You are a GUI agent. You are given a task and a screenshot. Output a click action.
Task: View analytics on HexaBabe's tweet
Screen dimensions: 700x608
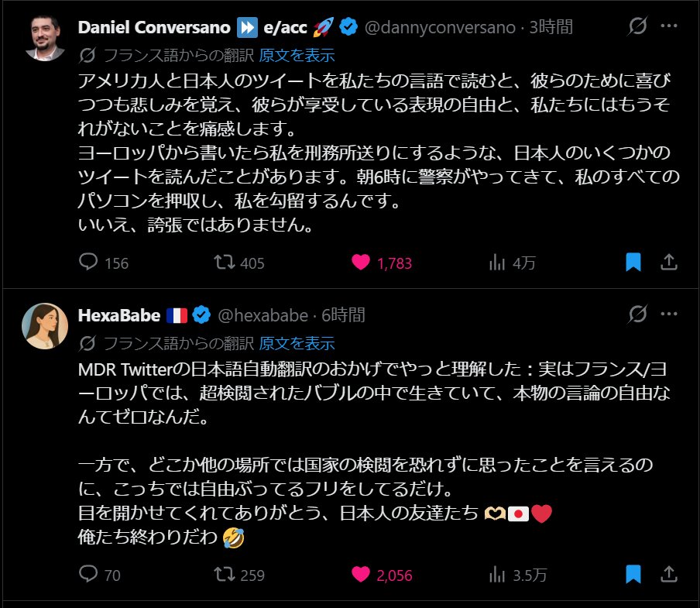pyautogui.click(x=497, y=575)
